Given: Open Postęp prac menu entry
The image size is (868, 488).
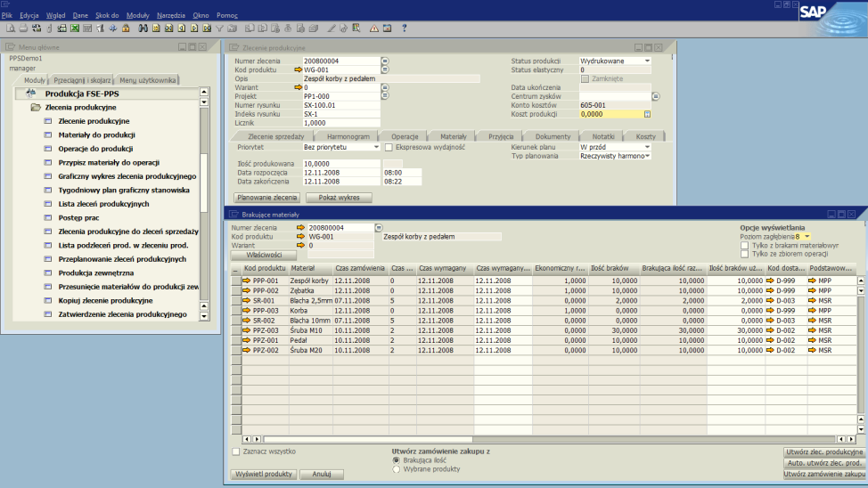Looking at the screenshot, I should click(x=78, y=218).
